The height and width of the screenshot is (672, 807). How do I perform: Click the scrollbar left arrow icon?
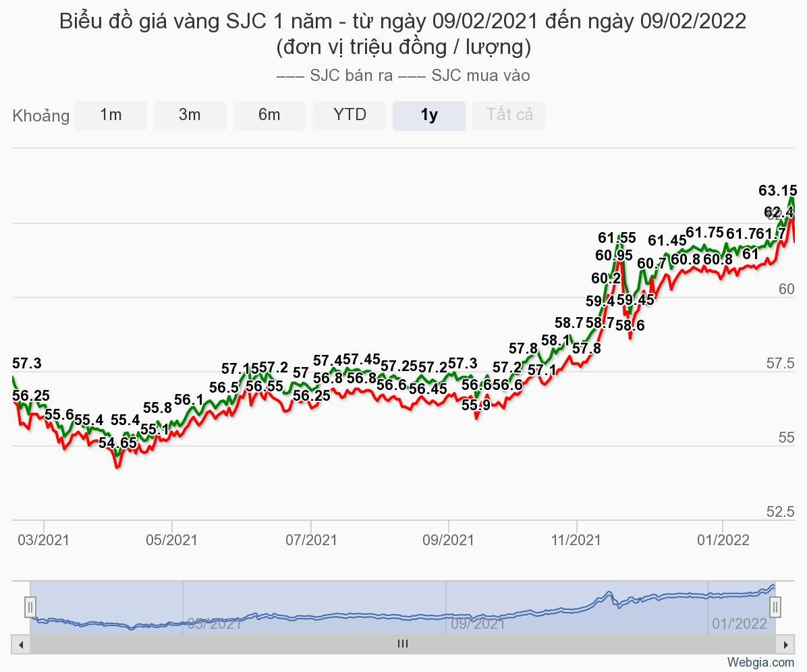[x=21, y=644]
